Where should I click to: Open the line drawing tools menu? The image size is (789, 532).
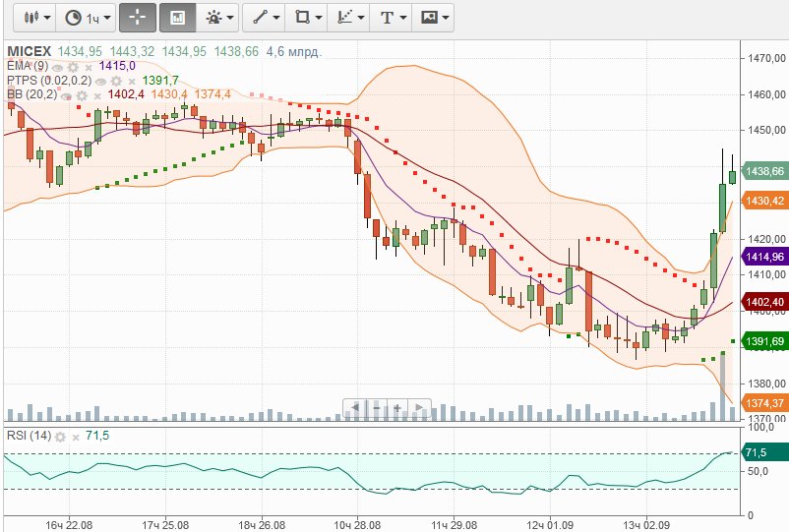coord(264,18)
